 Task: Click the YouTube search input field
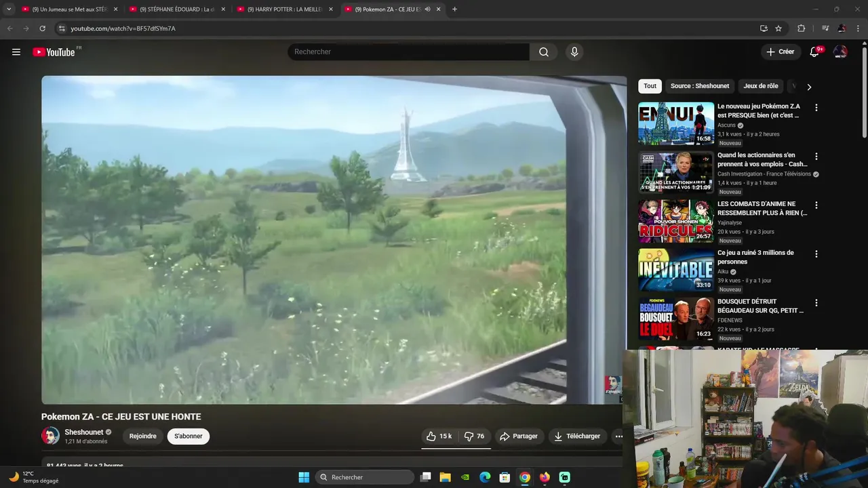coord(409,52)
